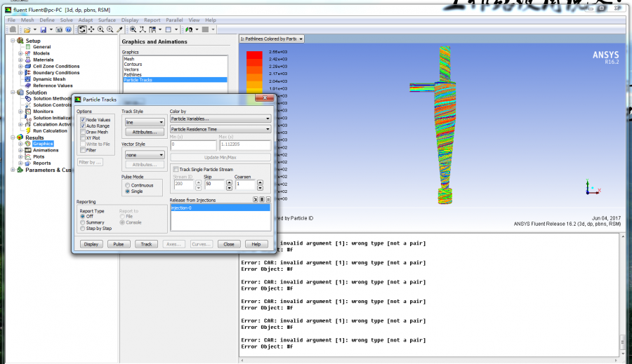
Task: Select Continuous pulse mode
Action: (127, 185)
